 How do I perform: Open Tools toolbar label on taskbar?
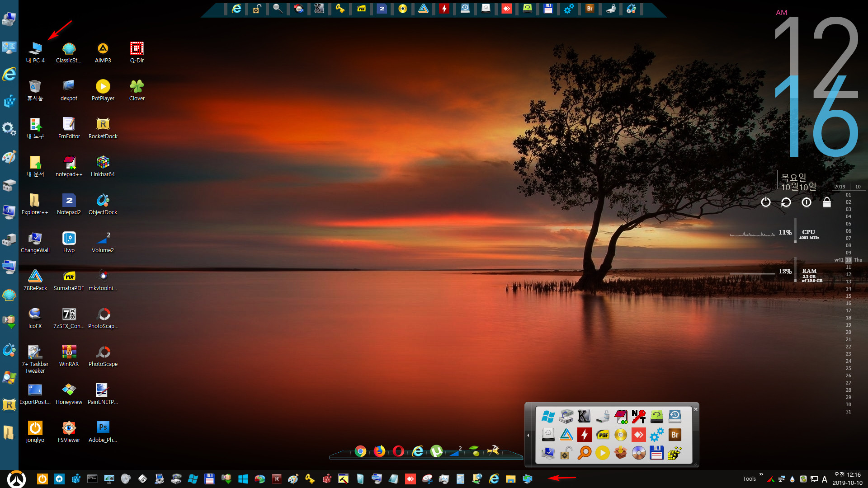749,479
